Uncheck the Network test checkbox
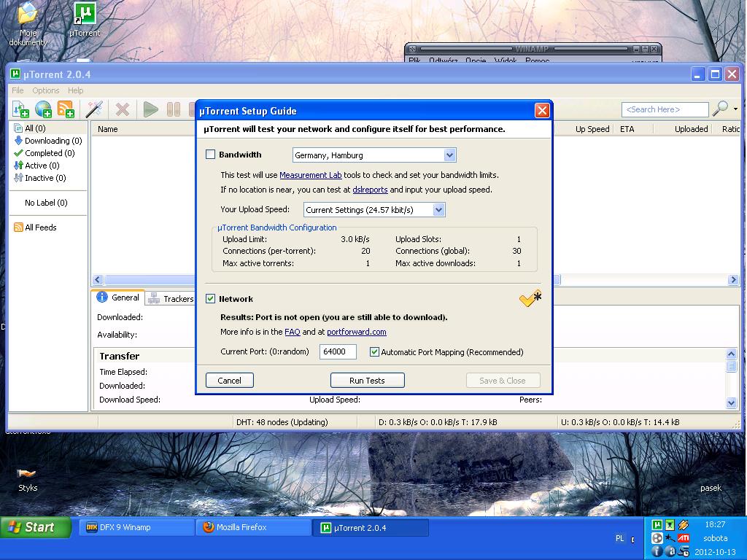 click(210, 298)
